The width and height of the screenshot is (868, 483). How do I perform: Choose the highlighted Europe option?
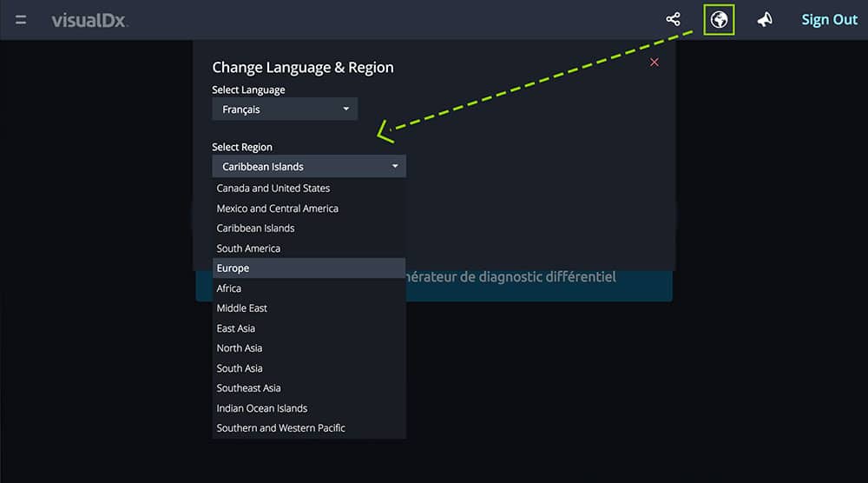pos(233,268)
